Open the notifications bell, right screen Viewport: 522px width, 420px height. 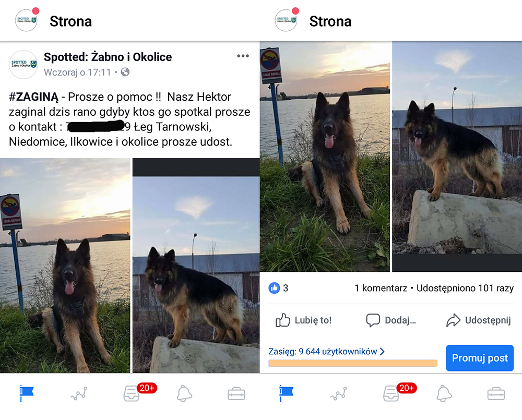[444, 394]
